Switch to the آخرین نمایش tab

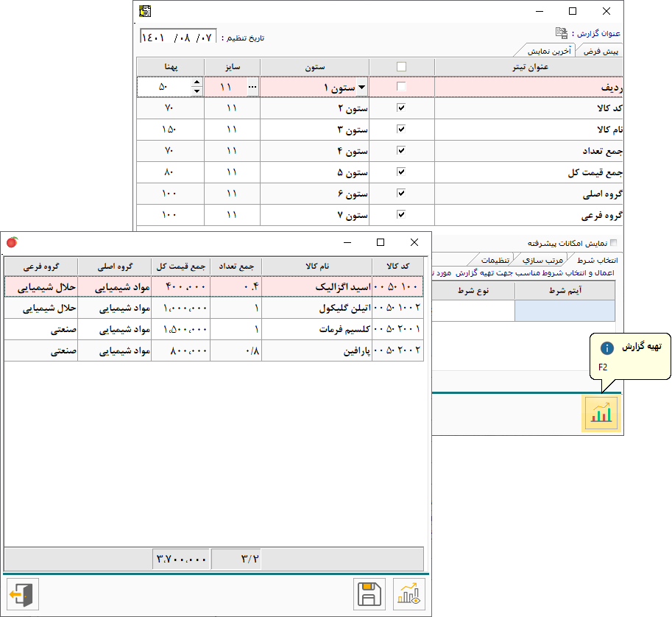click(548, 52)
